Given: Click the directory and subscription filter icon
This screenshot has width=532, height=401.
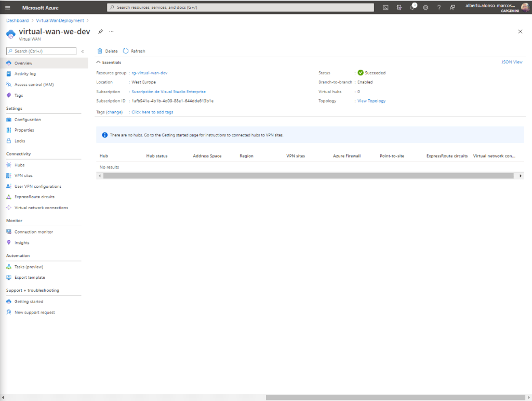Looking at the screenshot, I should (x=399, y=7).
